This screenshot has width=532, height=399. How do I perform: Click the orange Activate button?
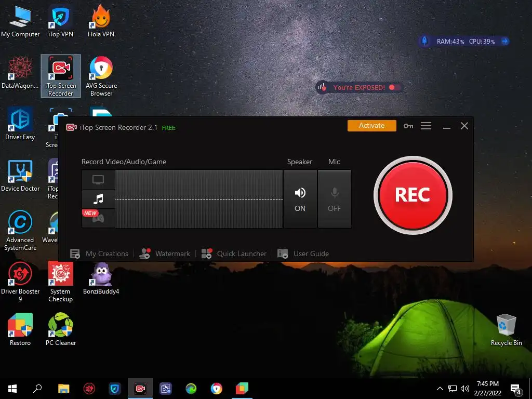(372, 126)
